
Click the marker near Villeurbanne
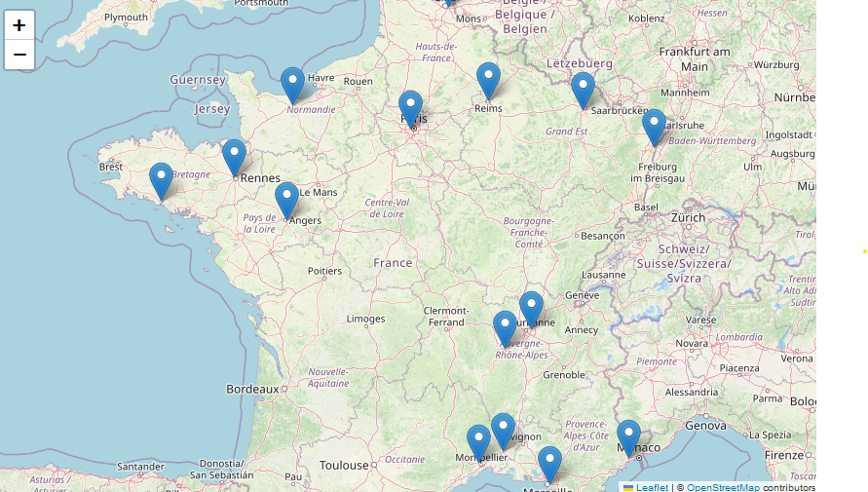click(531, 308)
